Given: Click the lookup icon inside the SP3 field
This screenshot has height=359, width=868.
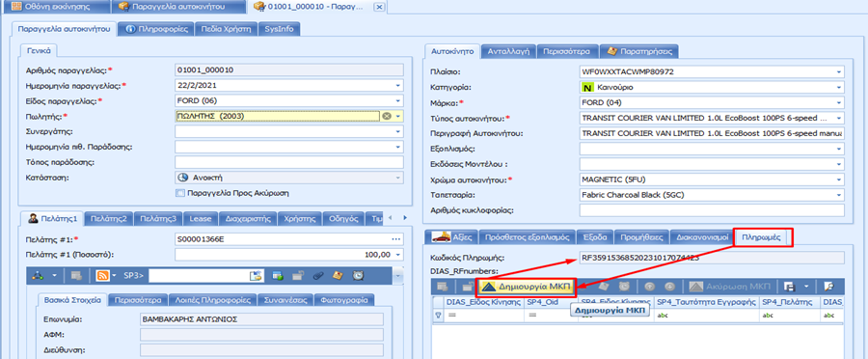Looking at the screenshot, I should 255,275.
